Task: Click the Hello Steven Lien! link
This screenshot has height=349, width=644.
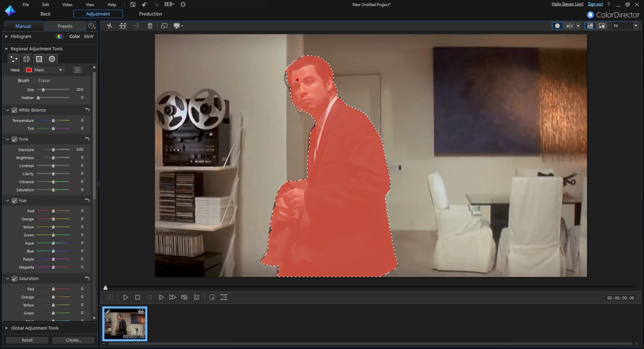Action: coord(568,4)
